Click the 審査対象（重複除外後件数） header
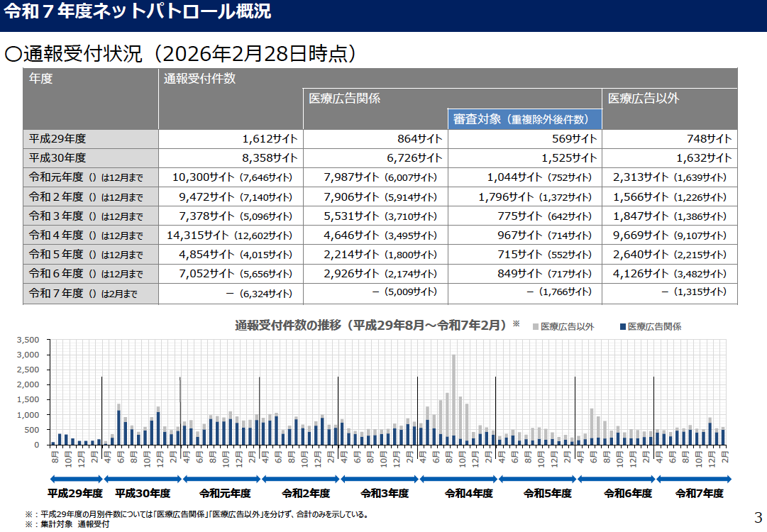The width and height of the screenshot is (767, 532). 525,119
